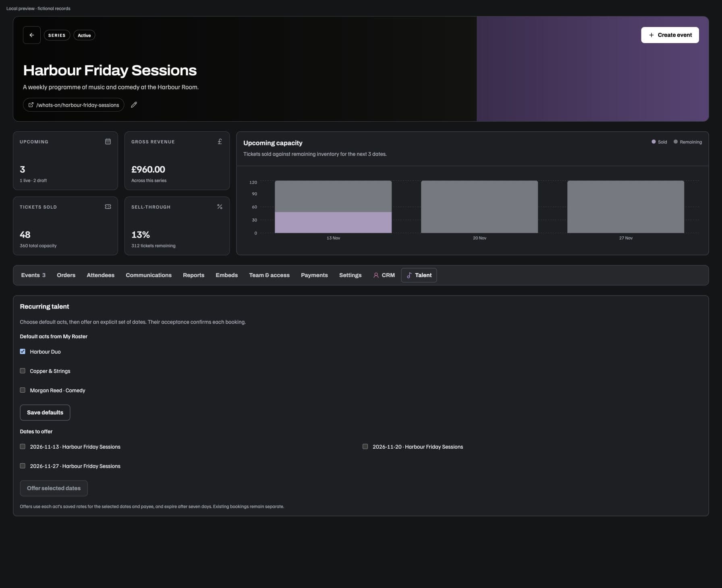Open the Settings tab
The width and height of the screenshot is (722, 588).
coord(350,275)
